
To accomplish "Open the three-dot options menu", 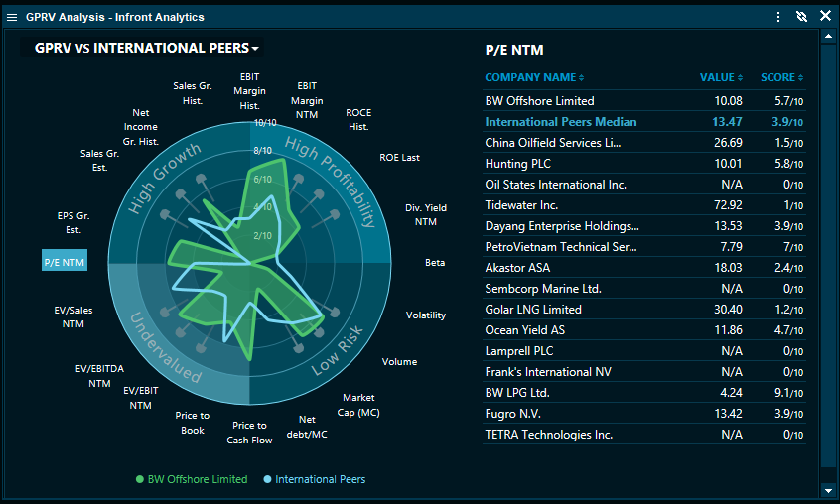I will coord(777,16).
